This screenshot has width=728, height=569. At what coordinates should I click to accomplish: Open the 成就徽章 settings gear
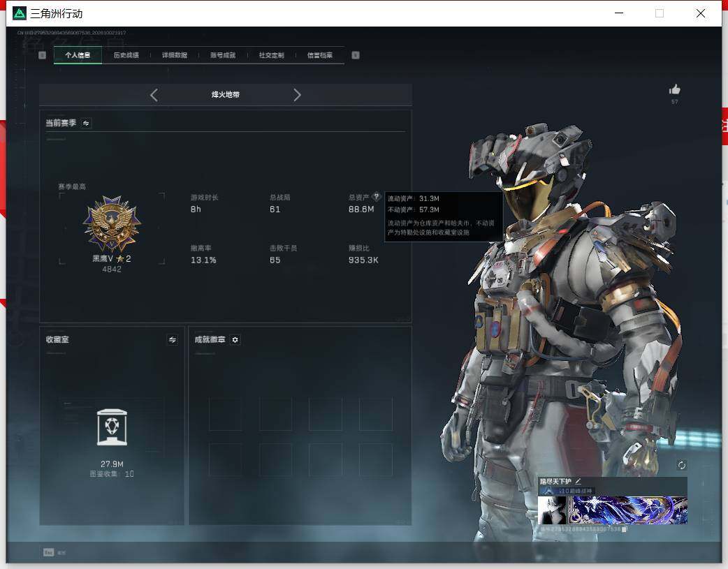point(235,340)
